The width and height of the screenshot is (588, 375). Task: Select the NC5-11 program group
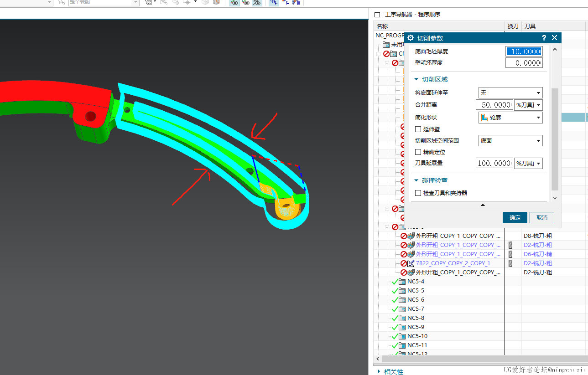coord(417,345)
